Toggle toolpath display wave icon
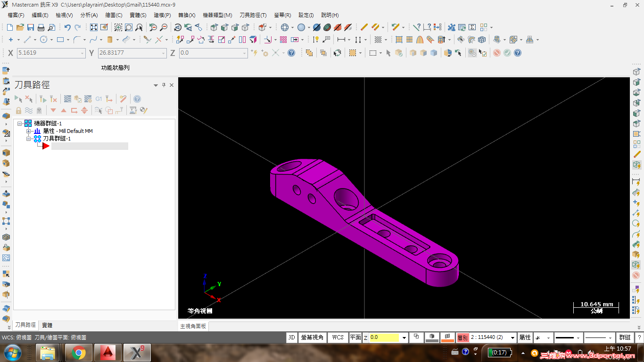The image size is (644, 362). 29,110
